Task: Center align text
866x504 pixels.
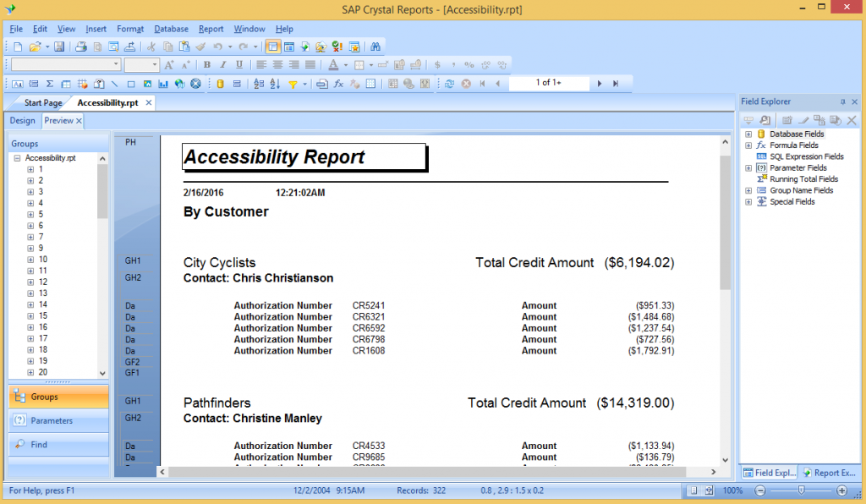Action: (x=277, y=64)
